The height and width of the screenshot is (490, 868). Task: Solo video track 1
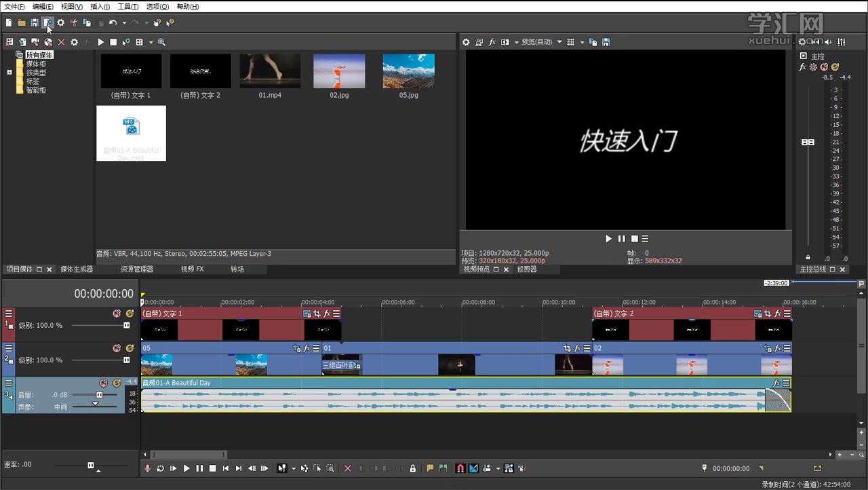[129, 314]
